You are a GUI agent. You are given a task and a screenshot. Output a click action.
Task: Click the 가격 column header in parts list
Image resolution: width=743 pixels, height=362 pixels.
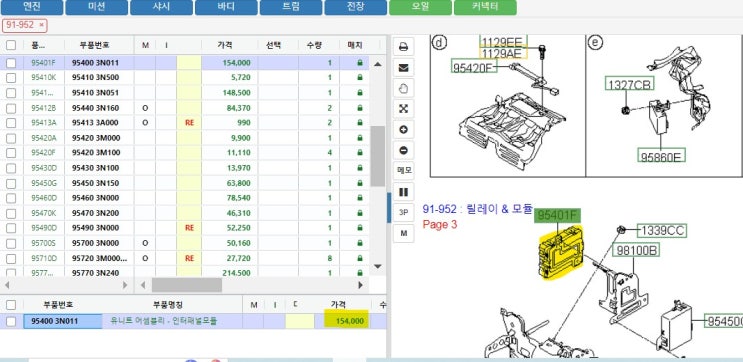(225, 45)
